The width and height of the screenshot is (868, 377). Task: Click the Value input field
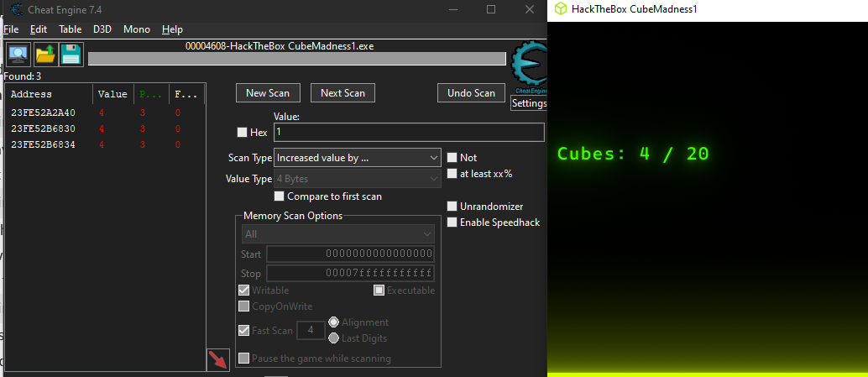pos(409,133)
